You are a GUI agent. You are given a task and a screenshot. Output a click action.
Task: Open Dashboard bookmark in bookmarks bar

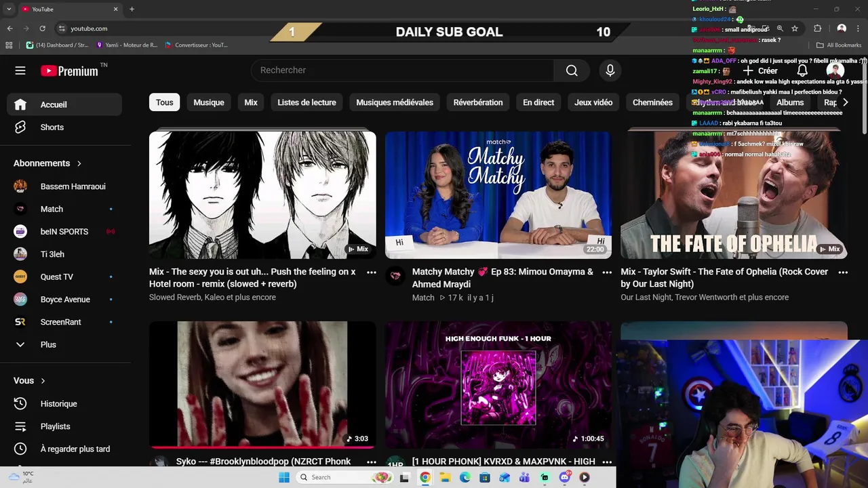click(x=57, y=45)
